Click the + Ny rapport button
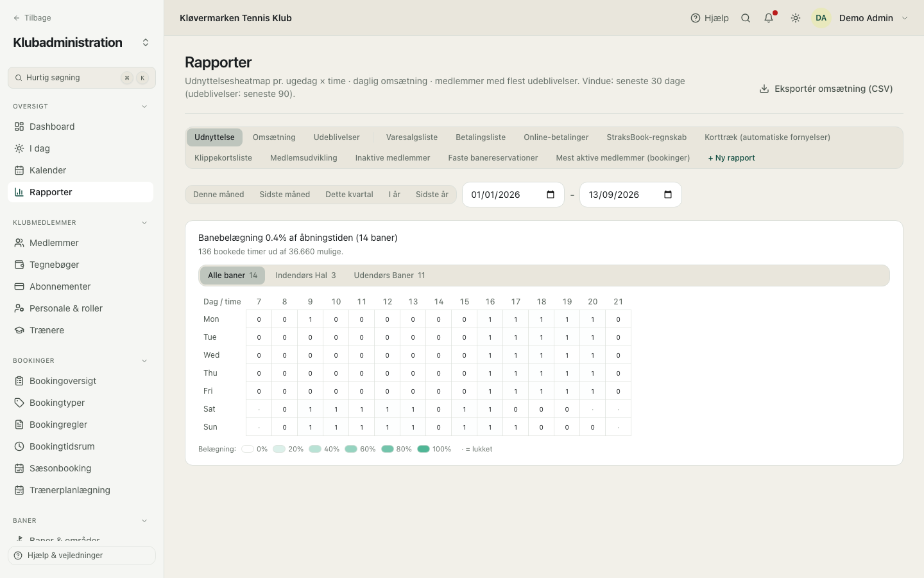Screen dimensions: 924x578 click(732, 158)
